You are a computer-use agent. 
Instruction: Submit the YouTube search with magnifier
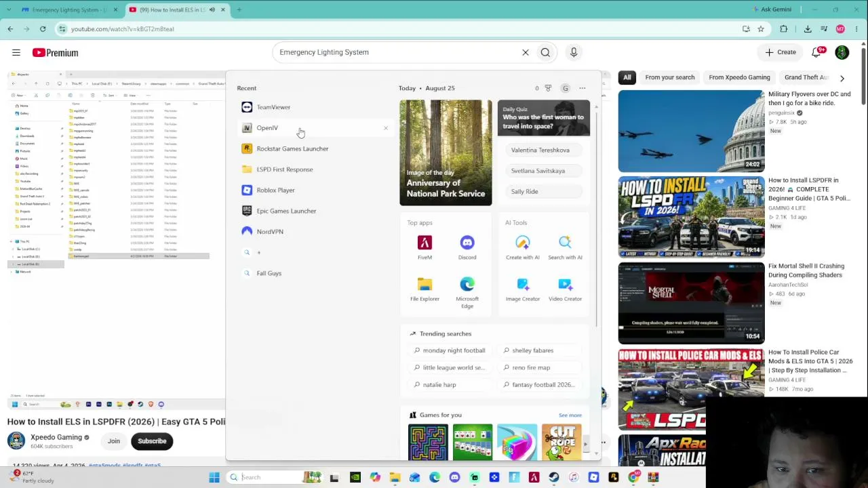pyautogui.click(x=545, y=52)
